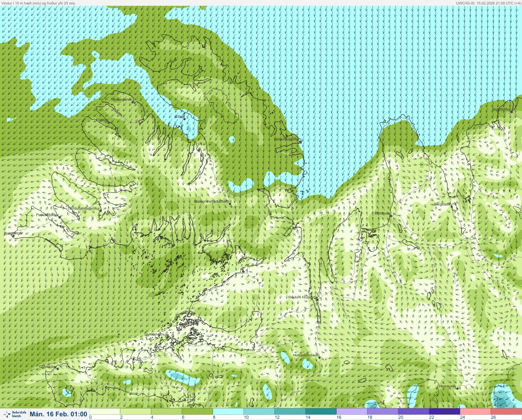
Task: Click the Flateyri station label
Action: [x=102, y=120]
